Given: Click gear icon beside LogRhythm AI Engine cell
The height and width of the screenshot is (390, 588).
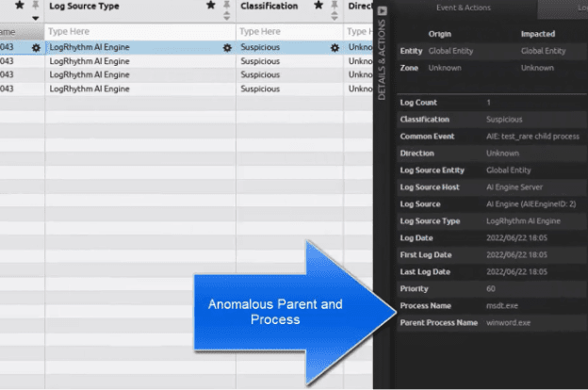Looking at the screenshot, I should [227, 47].
